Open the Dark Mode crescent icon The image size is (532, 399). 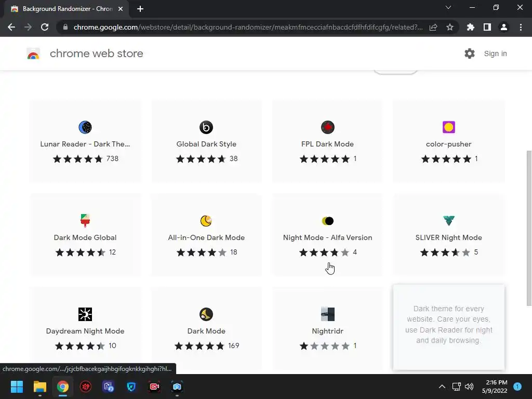point(206,314)
